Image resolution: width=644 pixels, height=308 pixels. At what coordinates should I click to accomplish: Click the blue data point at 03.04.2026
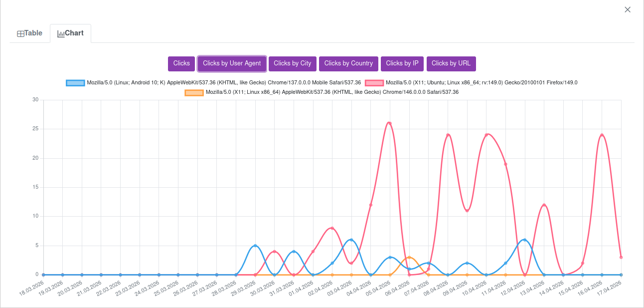click(351, 239)
